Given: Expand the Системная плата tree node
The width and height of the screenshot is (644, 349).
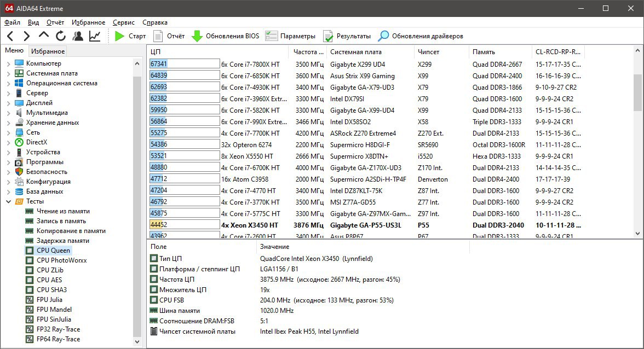Looking at the screenshot, I should click(9, 73).
